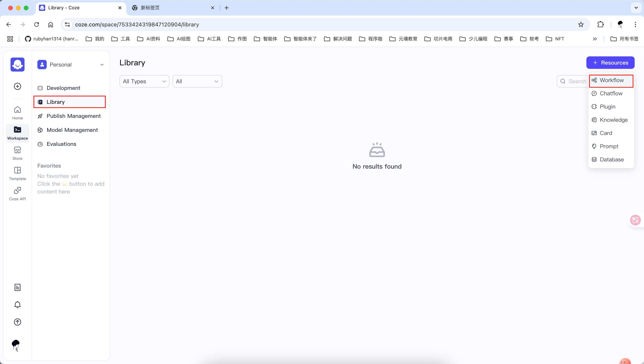Screen dimensions: 644x364
Task: Open the Template section icon
Action: [x=17, y=173]
